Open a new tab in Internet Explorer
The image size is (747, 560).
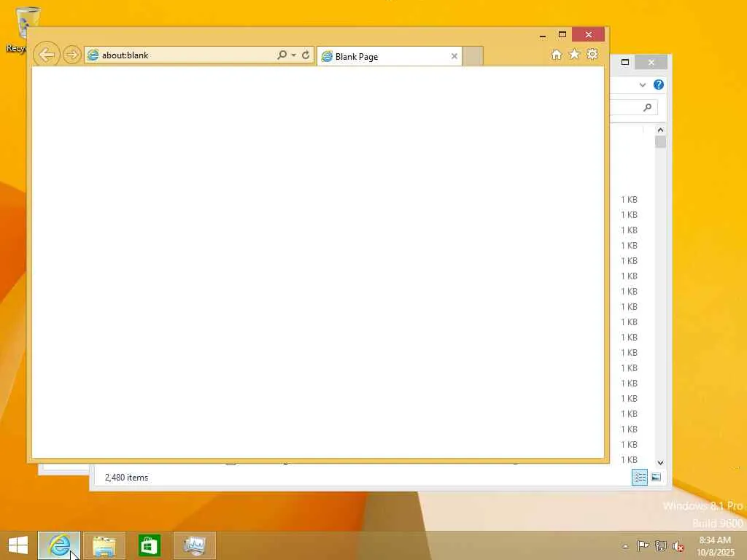(473, 56)
